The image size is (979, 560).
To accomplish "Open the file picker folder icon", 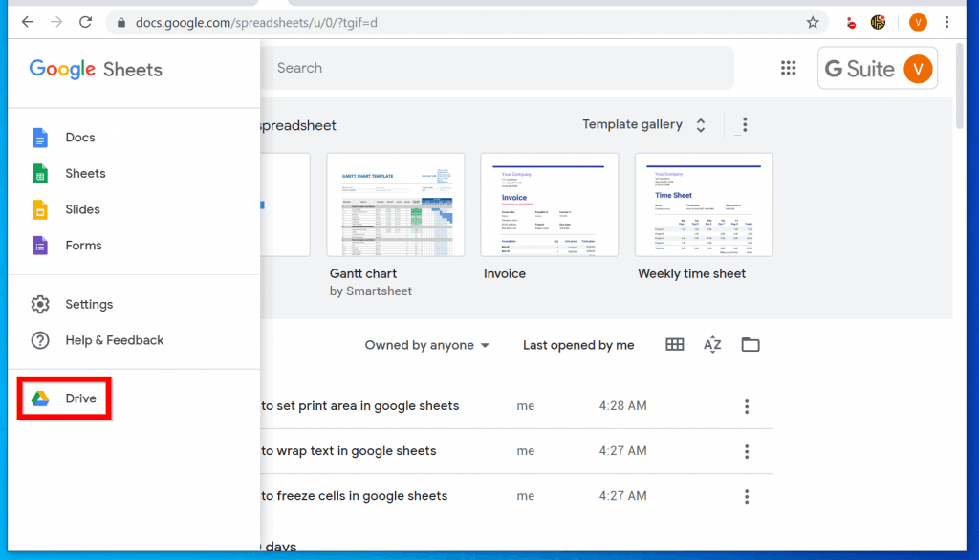I will [x=751, y=345].
